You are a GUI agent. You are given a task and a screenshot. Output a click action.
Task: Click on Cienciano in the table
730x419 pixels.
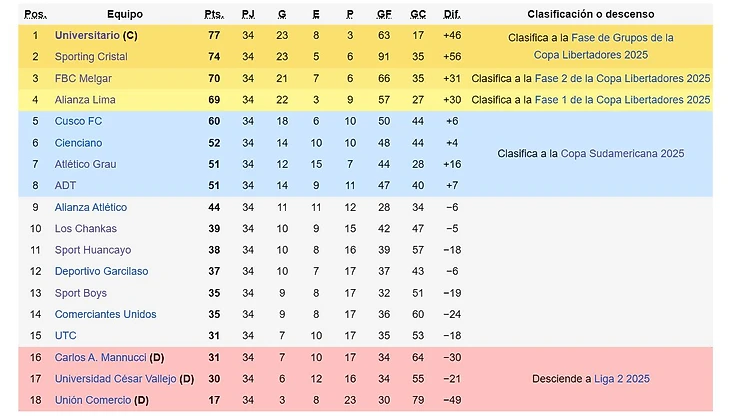click(x=78, y=143)
